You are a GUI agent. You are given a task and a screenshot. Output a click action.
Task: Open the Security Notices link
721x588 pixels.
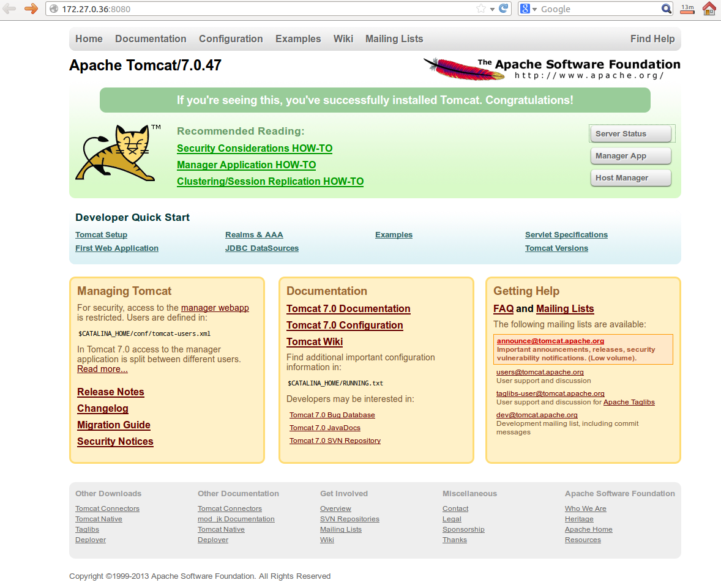click(115, 442)
